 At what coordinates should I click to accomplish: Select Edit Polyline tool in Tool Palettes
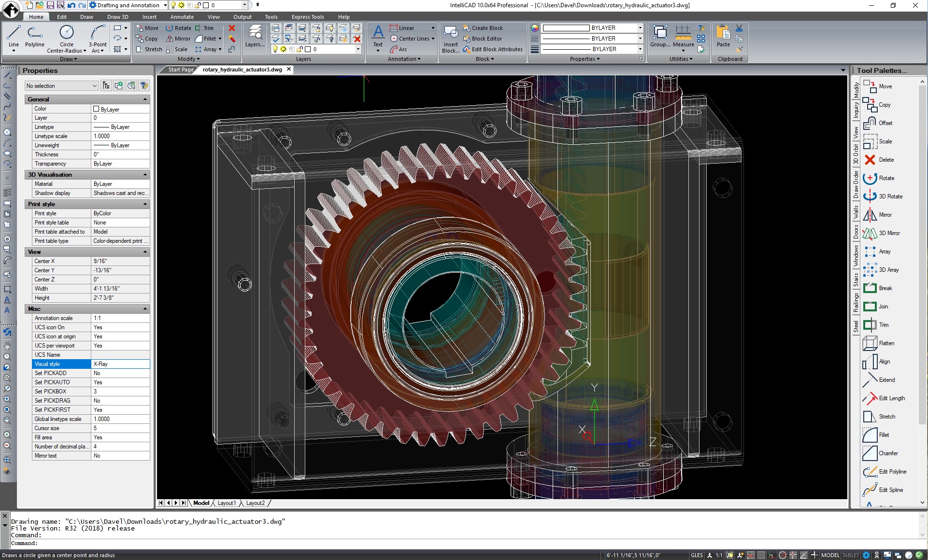[x=885, y=472]
